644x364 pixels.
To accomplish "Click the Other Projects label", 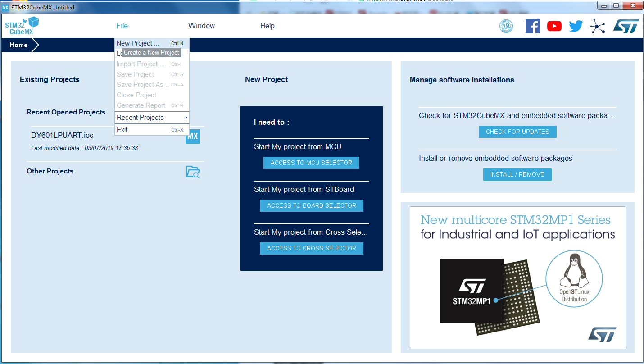I will (50, 171).
